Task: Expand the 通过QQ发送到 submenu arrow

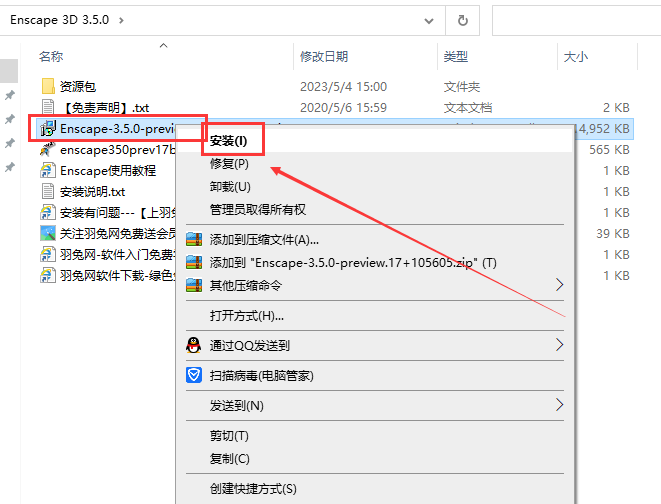Action: (559, 345)
